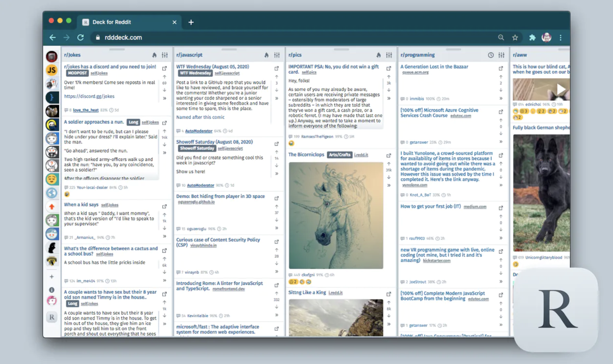Click the Bicorniclops unicorn drawing image
613x364 pixels.
336,216
